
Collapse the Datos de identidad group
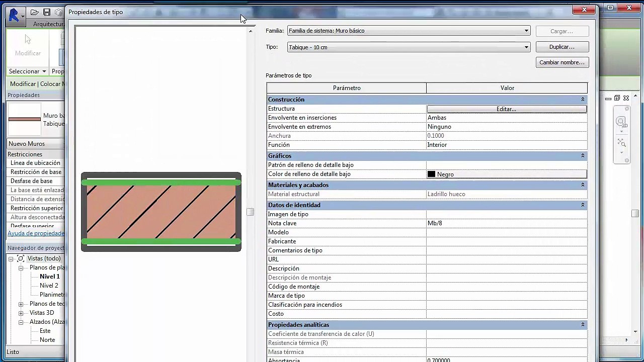point(583,205)
